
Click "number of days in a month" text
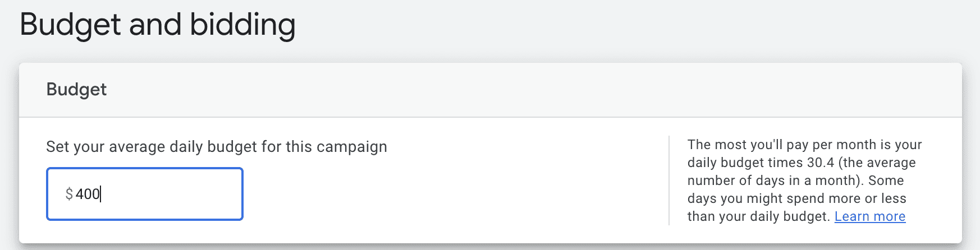click(775, 180)
